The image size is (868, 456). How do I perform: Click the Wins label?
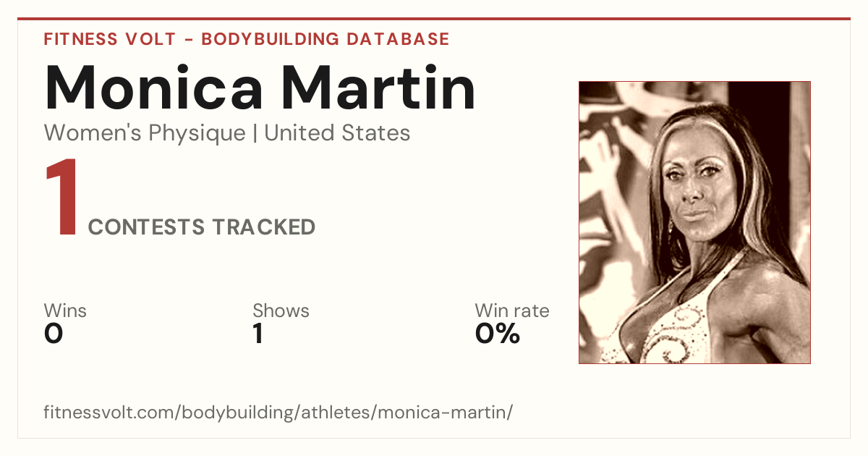tap(65, 311)
